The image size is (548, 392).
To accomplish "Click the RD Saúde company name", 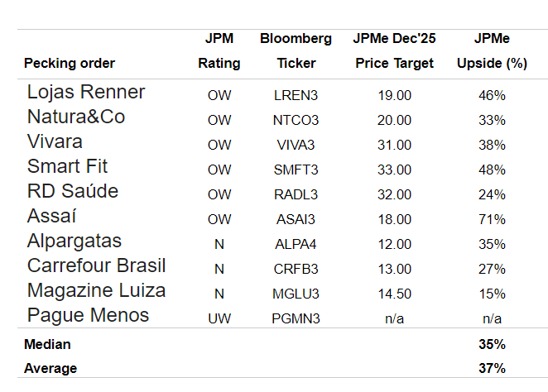I will (x=73, y=191).
